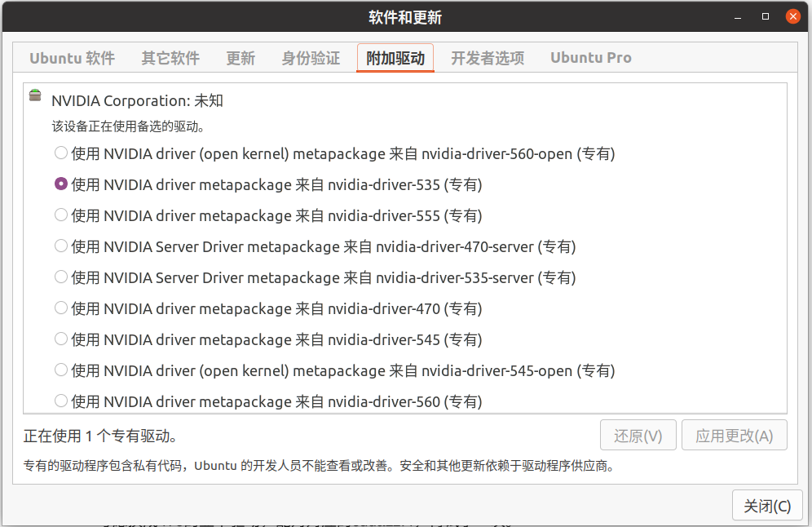Image resolution: width=812 pixels, height=527 pixels.
Task: Select the nvidia-driver-560 radio button
Action: click(61, 401)
